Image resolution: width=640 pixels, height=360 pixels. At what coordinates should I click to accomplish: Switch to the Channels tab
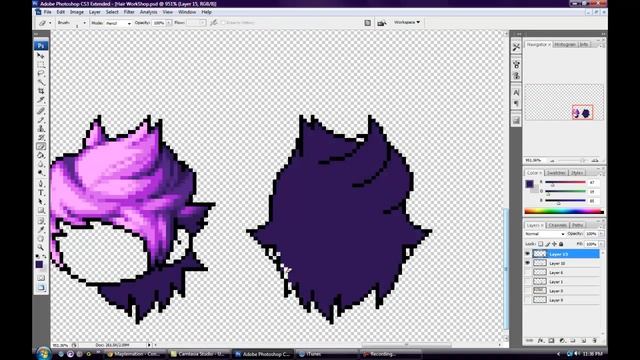[x=557, y=225]
